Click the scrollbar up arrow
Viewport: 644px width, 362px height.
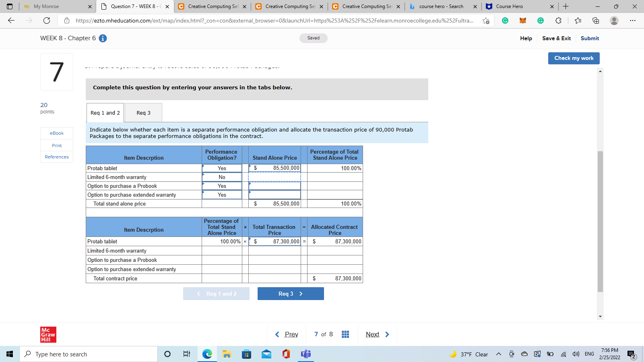tap(600, 71)
